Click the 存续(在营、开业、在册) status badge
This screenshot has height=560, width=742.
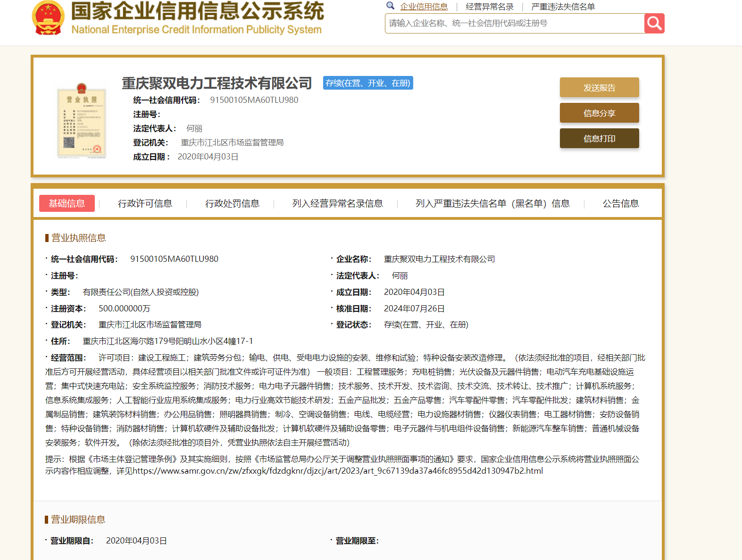[x=368, y=83]
